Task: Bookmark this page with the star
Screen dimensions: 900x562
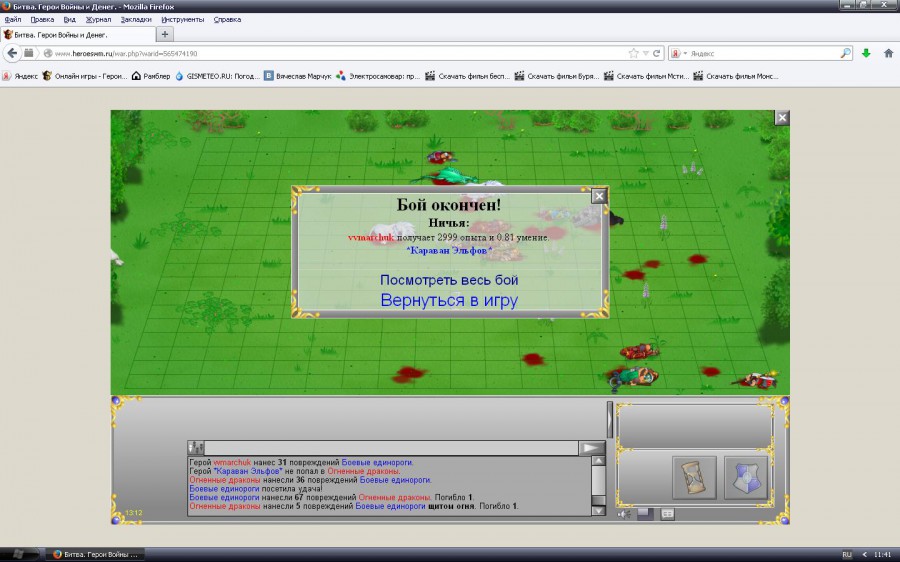Action: pyautogui.click(x=633, y=53)
